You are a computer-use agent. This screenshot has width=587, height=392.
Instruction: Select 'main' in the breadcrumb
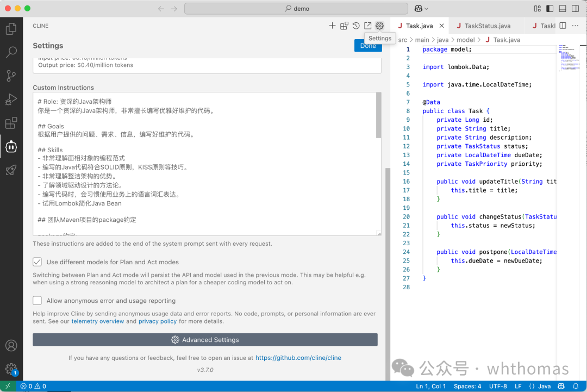click(422, 40)
